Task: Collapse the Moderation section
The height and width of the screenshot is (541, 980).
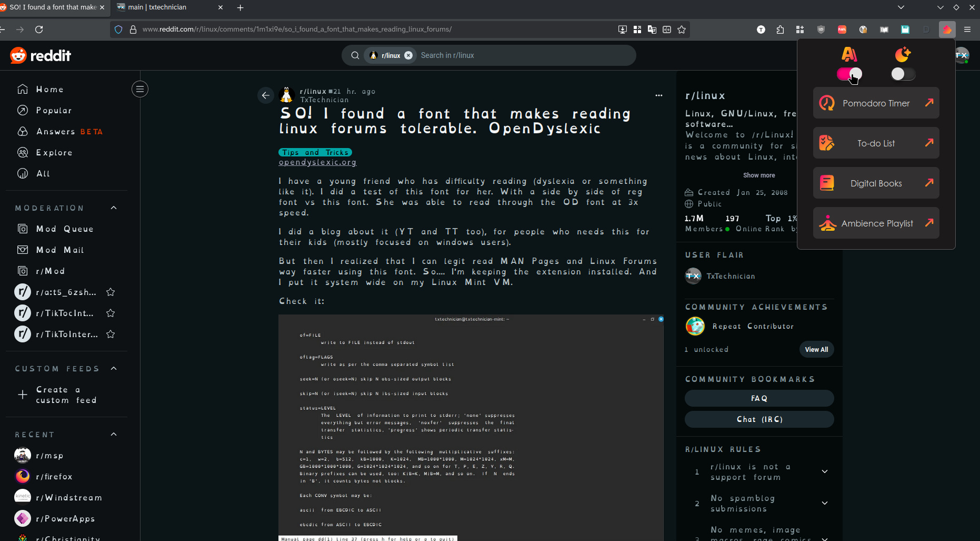Action: click(x=114, y=208)
